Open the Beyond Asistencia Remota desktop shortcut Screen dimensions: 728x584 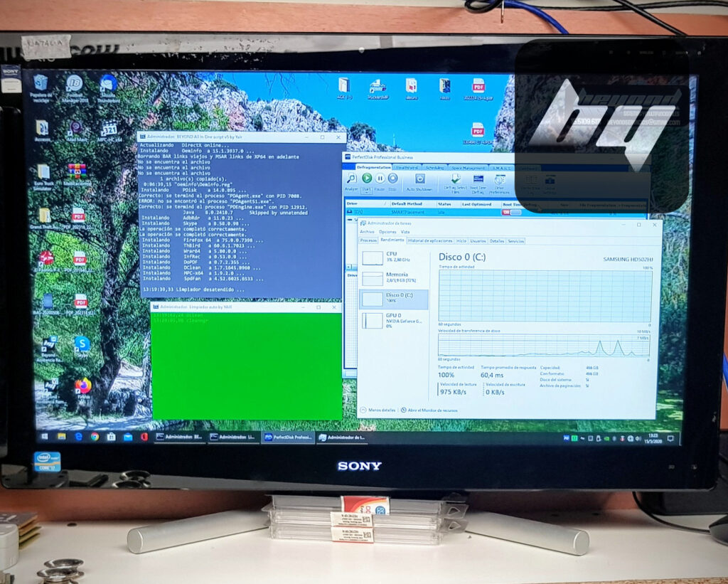(49, 349)
